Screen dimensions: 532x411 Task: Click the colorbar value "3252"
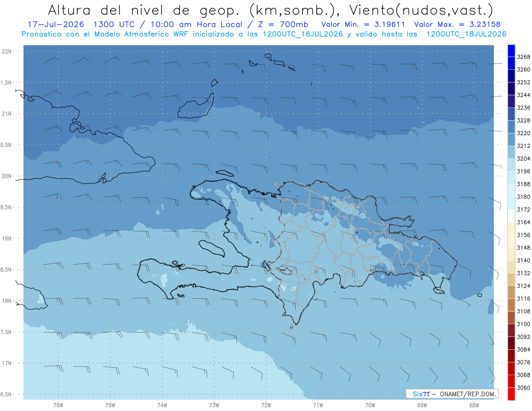pyautogui.click(x=524, y=82)
